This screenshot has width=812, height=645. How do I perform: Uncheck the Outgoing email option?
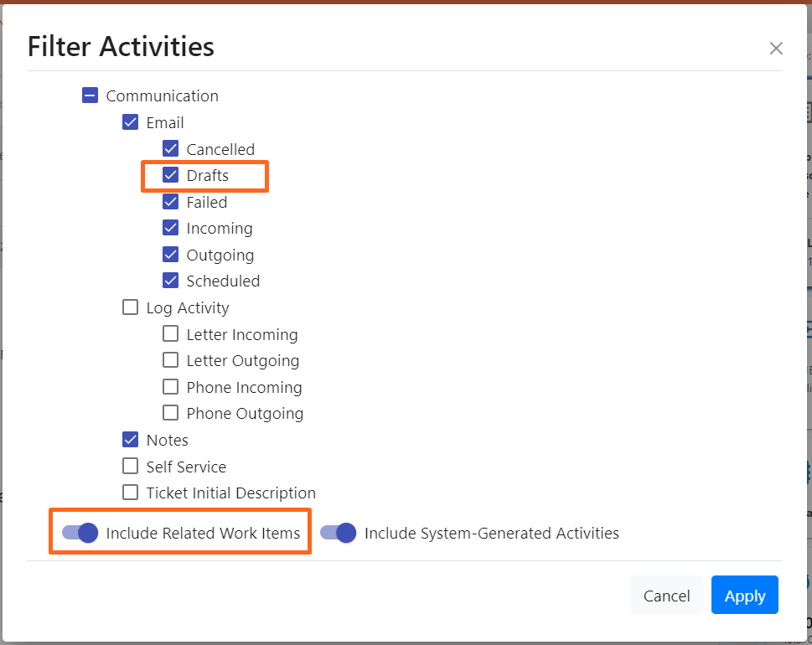[171, 255]
